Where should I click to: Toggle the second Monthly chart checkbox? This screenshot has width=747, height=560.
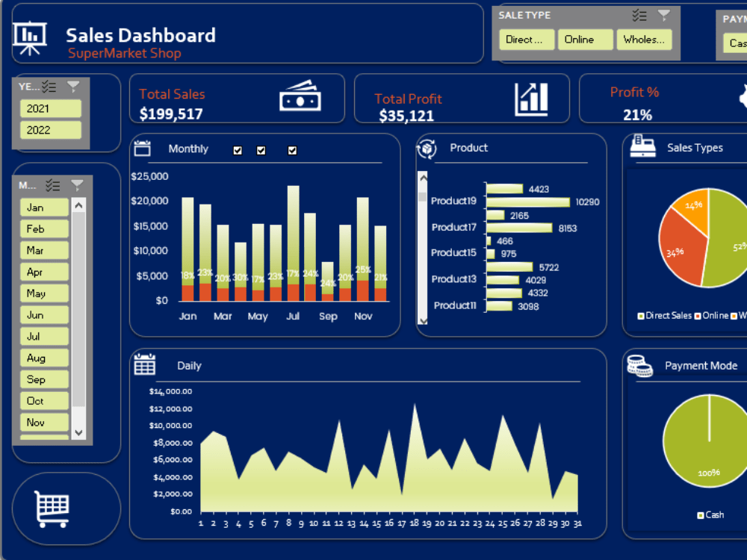(x=261, y=151)
